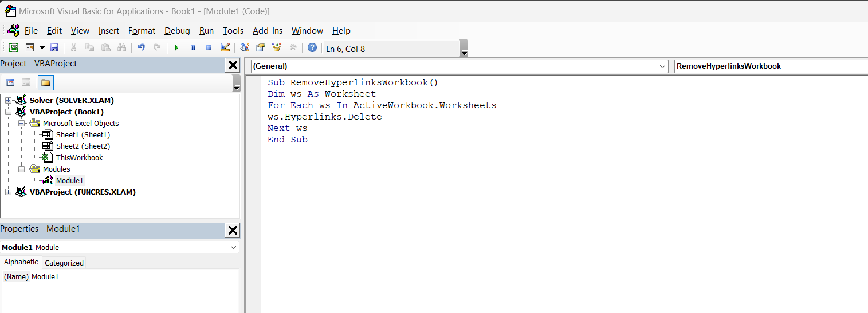The width and height of the screenshot is (868, 313).
Task: Open the Project Explorer toolbar icon
Action: click(x=245, y=48)
